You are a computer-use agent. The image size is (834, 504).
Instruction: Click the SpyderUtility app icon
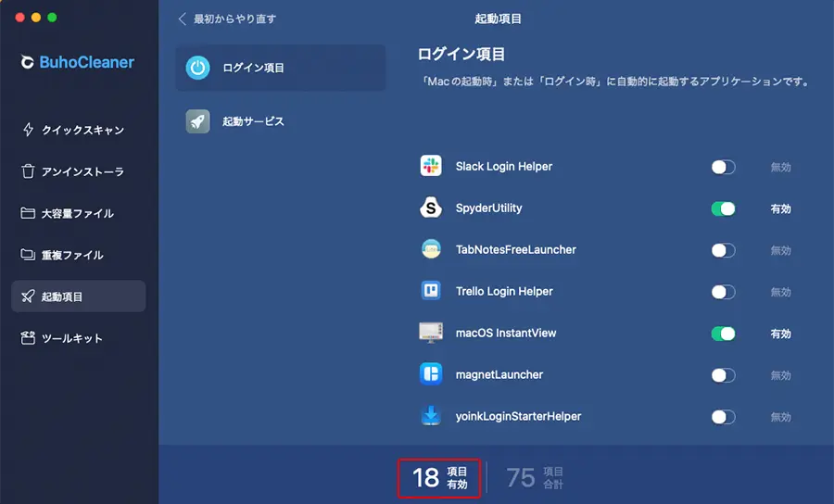pos(431,208)
